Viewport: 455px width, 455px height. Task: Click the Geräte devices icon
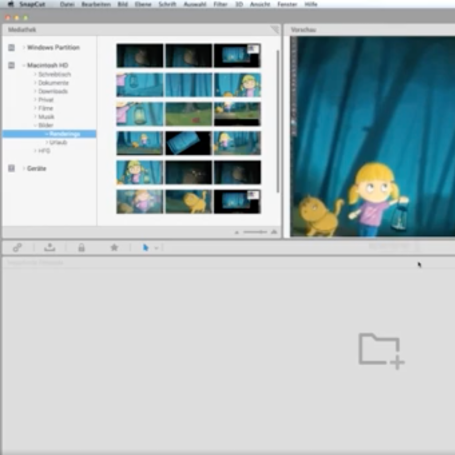point(11,168)
